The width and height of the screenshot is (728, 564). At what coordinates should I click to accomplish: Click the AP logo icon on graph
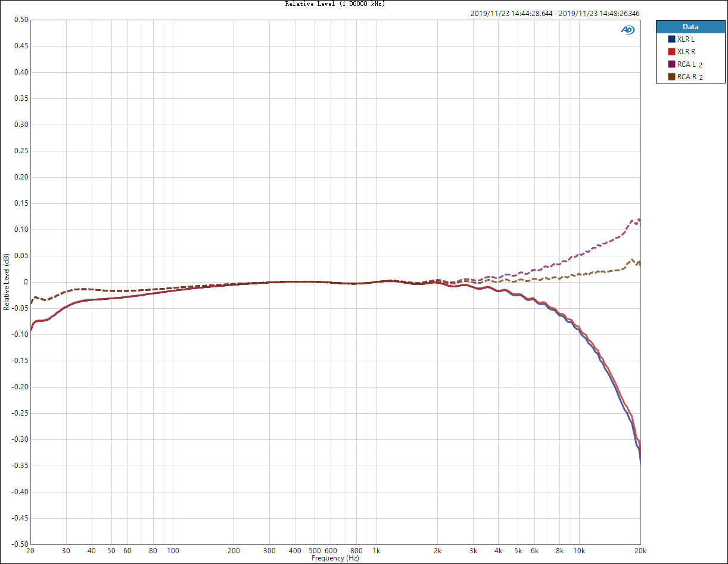[627, 30]
